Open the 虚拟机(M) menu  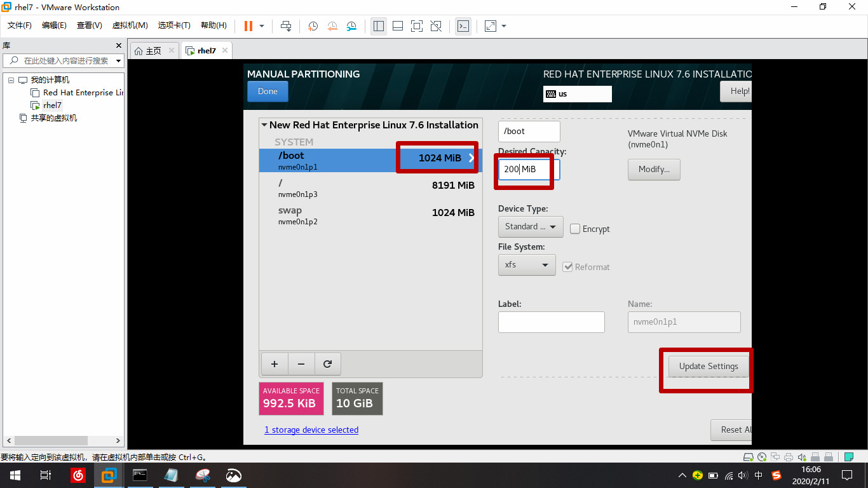(x=130, y=25)
